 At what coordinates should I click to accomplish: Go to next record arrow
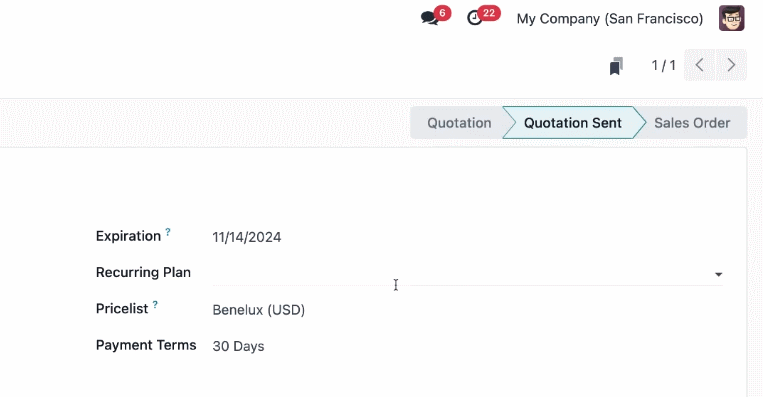731,65
